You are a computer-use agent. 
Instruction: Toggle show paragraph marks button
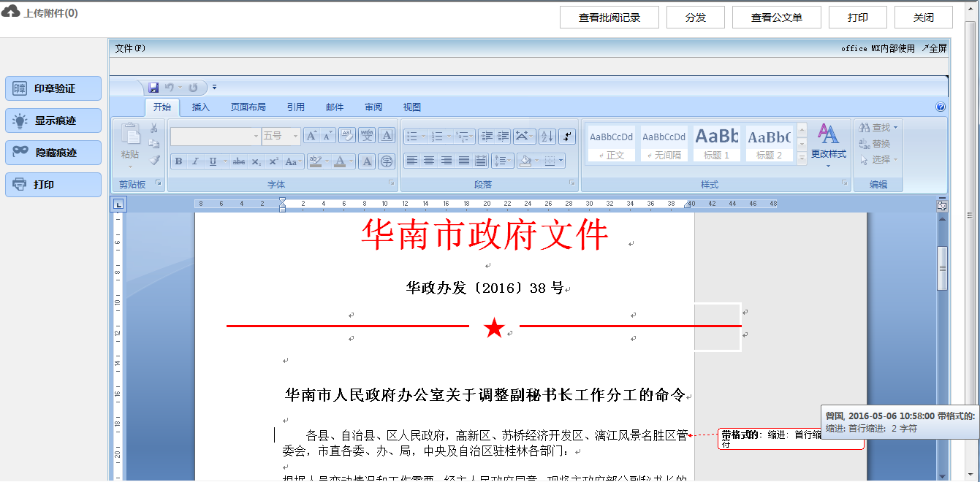click(568, 137)
